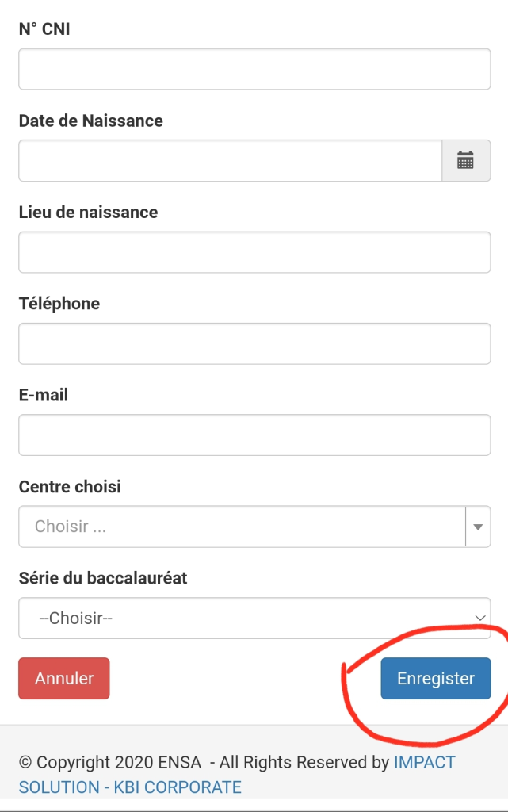
Task: Focus the Lieu de naissance input field
Action: (x=254, y=252)
